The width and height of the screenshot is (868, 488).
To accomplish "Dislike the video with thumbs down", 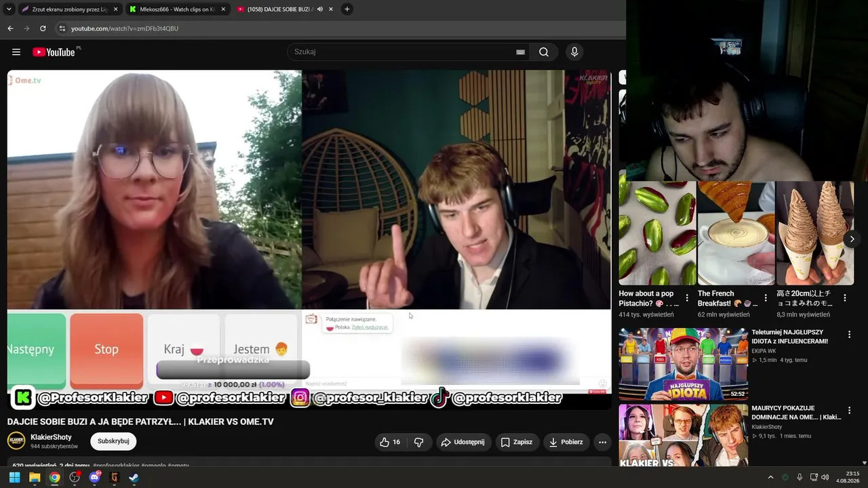I will tap(418, 442).
